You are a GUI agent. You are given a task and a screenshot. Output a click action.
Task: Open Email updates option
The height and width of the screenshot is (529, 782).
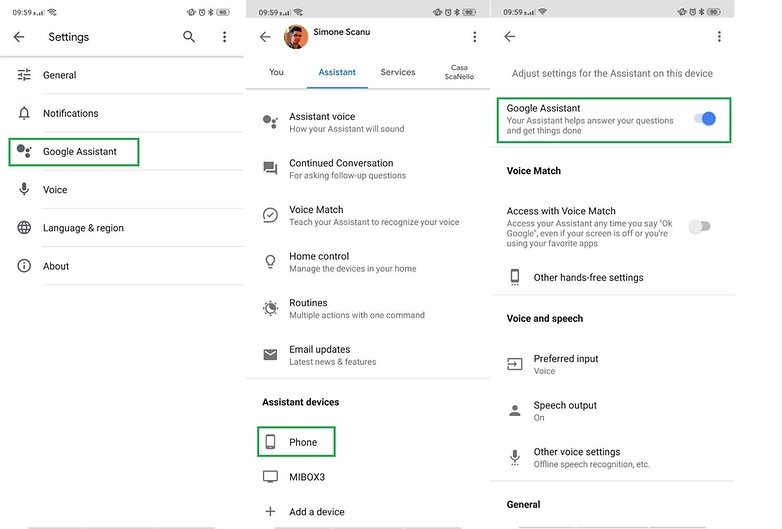click(x=368, y=355)
